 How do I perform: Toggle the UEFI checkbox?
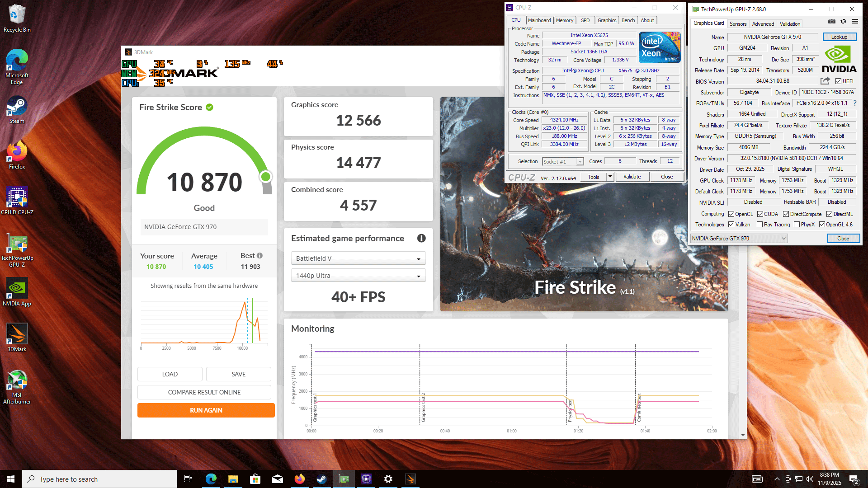point(839,81)
